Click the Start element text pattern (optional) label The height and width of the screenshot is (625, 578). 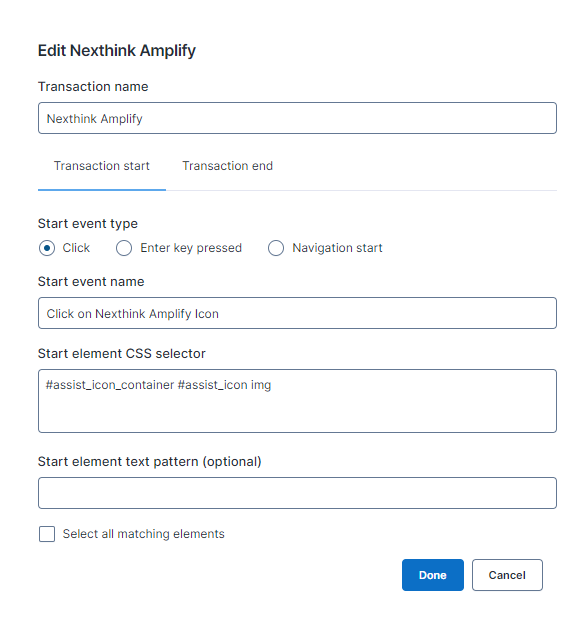149,462
